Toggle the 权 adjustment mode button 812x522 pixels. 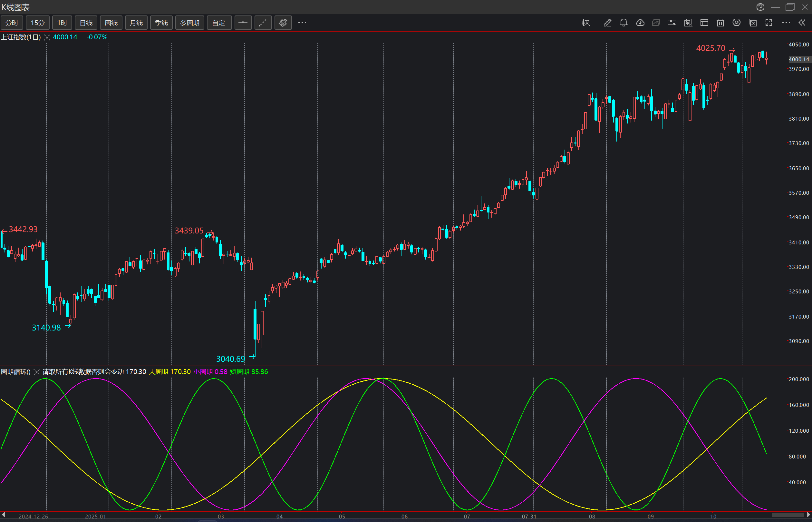click(x=586, y=23)
